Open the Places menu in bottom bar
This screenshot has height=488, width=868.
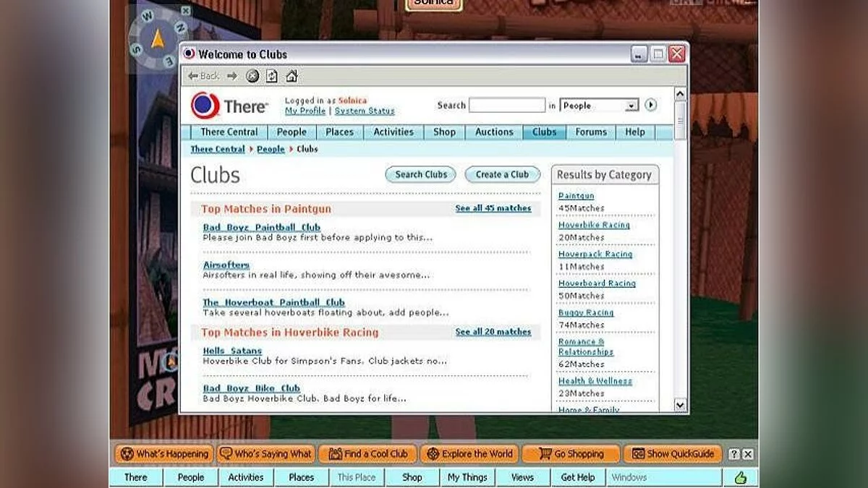click(x=302, y=477)
